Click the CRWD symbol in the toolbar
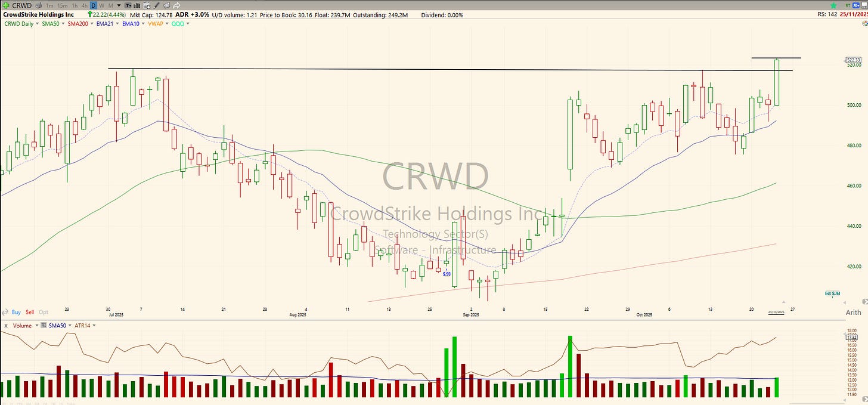Viewport: 868px width, 405px height. tap(22, 6)
